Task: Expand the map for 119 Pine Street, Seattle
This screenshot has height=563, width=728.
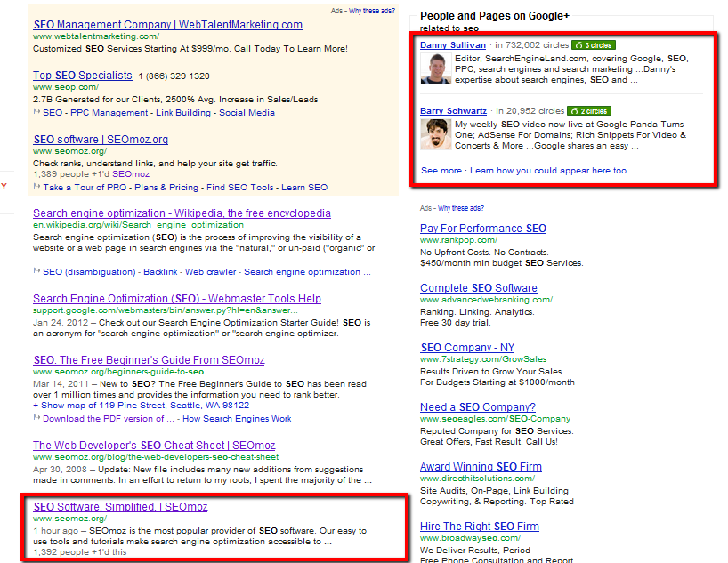Action: click(x=142, y=406)
